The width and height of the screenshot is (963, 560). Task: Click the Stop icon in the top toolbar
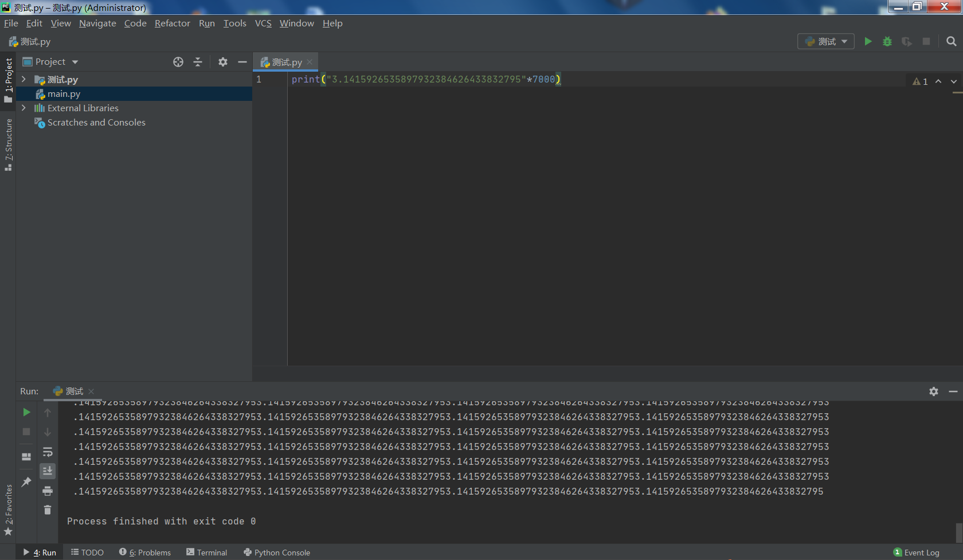[x=926, y=41]
